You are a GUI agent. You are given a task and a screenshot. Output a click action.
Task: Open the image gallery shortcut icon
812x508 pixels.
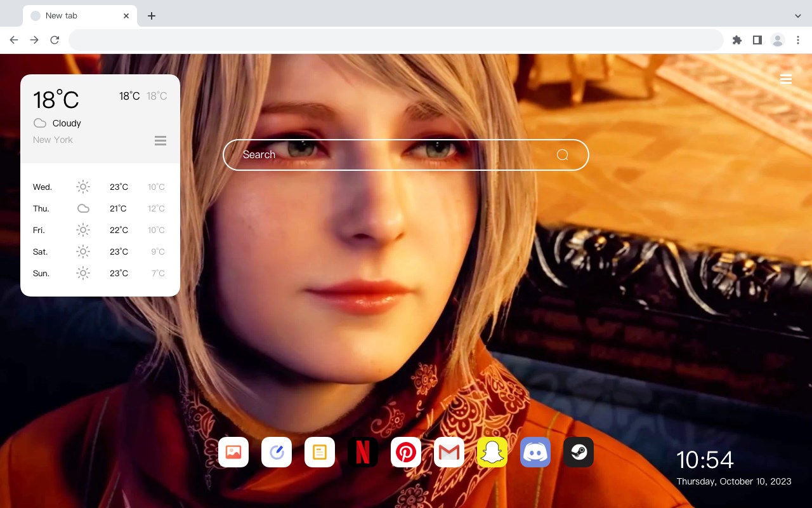point(233,452)
